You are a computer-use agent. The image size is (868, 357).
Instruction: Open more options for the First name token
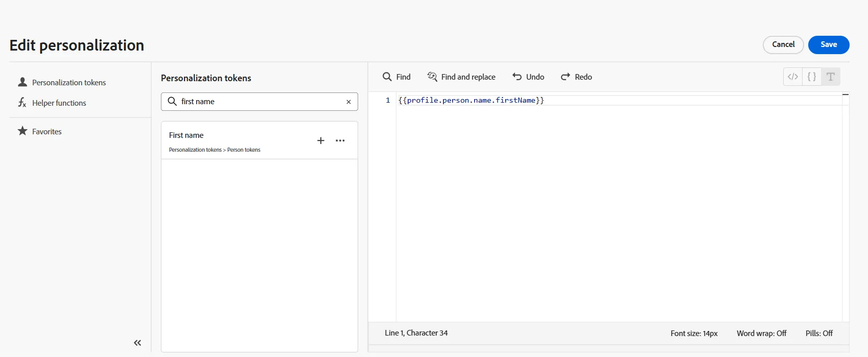[340, 140]
